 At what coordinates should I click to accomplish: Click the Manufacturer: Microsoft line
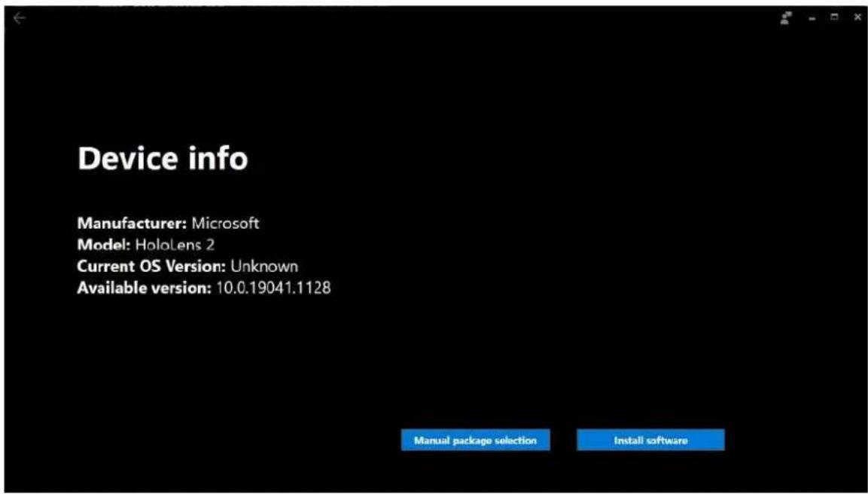click(x=168, y=223)
